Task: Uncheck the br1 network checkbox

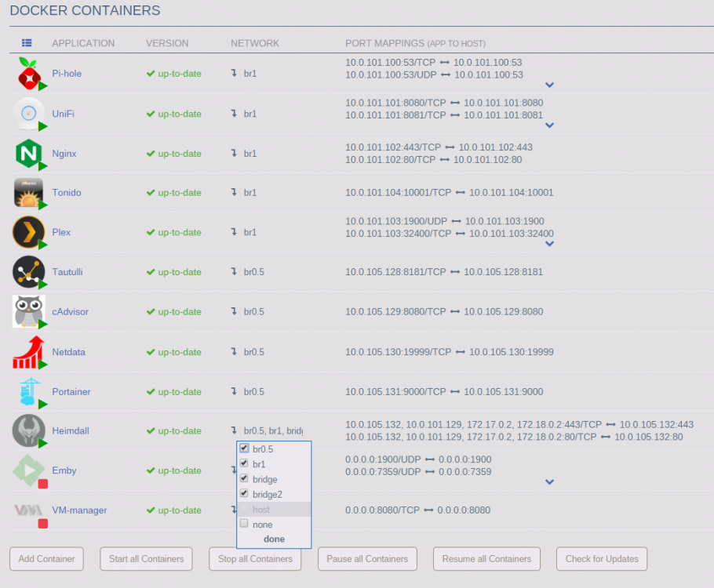Action: pos(244,463)
